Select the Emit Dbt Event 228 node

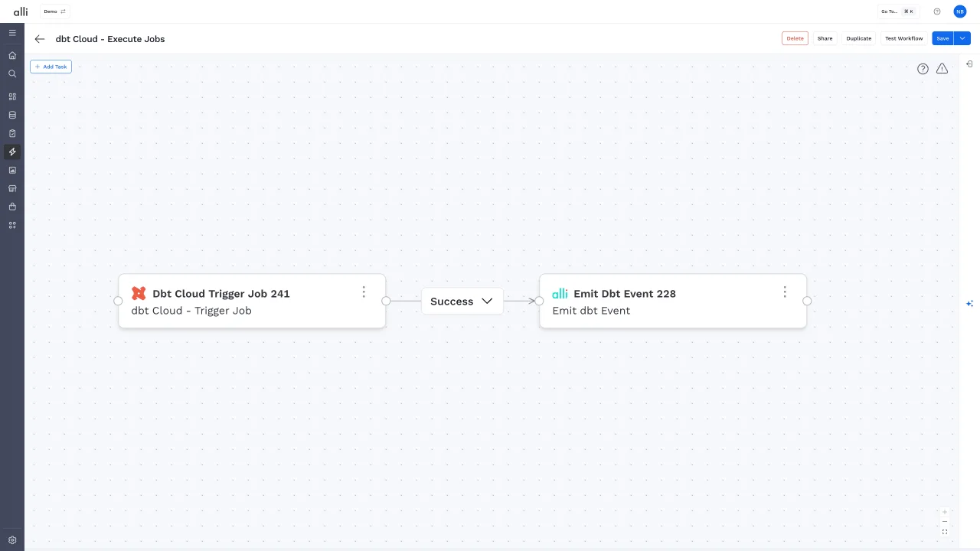(x=673, y=301)
